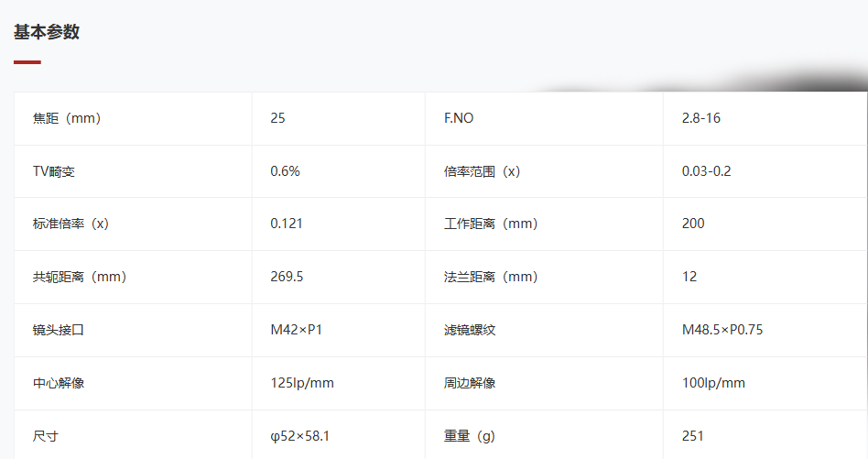Select the 工作距离（mm） label
The height and width of the screenshot is (459, 868).
[491, 224]
